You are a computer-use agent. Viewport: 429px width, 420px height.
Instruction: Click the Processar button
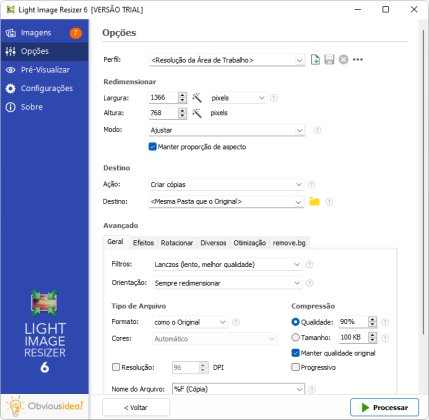point(384,407)
